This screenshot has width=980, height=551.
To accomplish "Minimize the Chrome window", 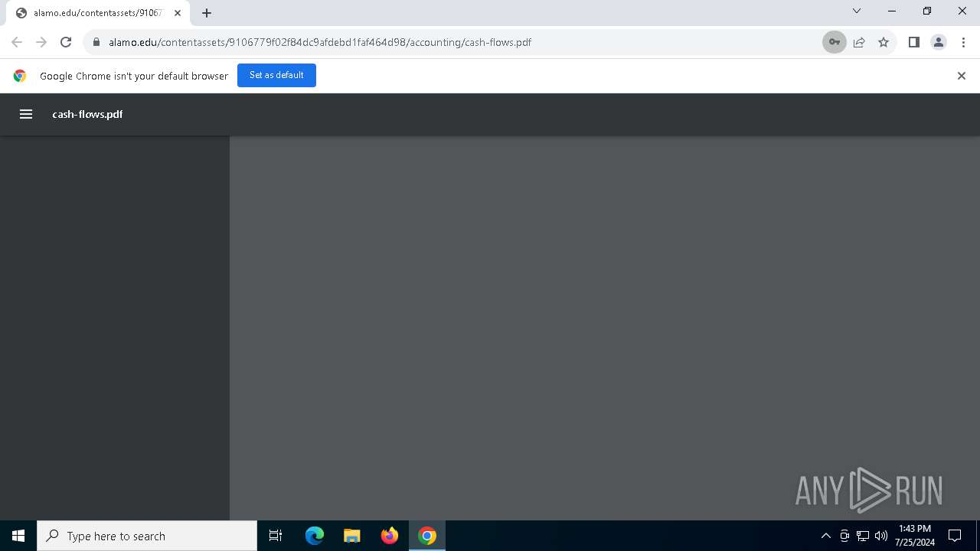I will tap(892, 11).
